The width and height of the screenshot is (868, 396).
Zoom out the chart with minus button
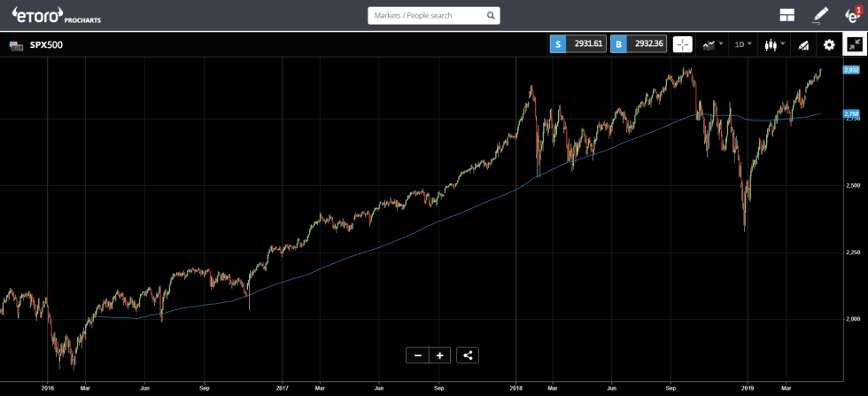(417, 355)
